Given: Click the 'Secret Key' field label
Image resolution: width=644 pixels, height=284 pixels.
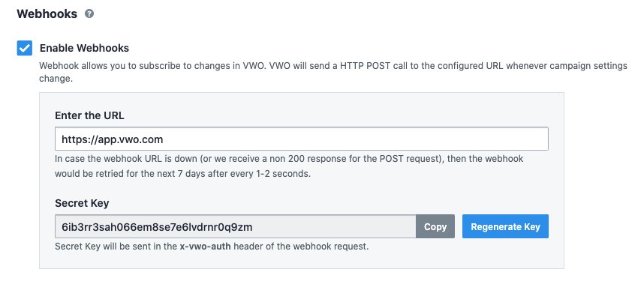Looking at the screenshot, I should 82,203.
